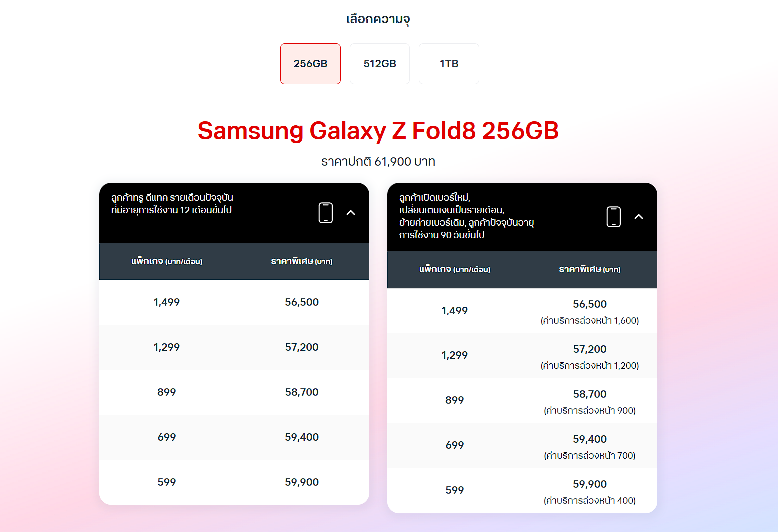Select the 256GB capacity option
The width and height of the screenshot is (778, 532).
pos(310,64)
